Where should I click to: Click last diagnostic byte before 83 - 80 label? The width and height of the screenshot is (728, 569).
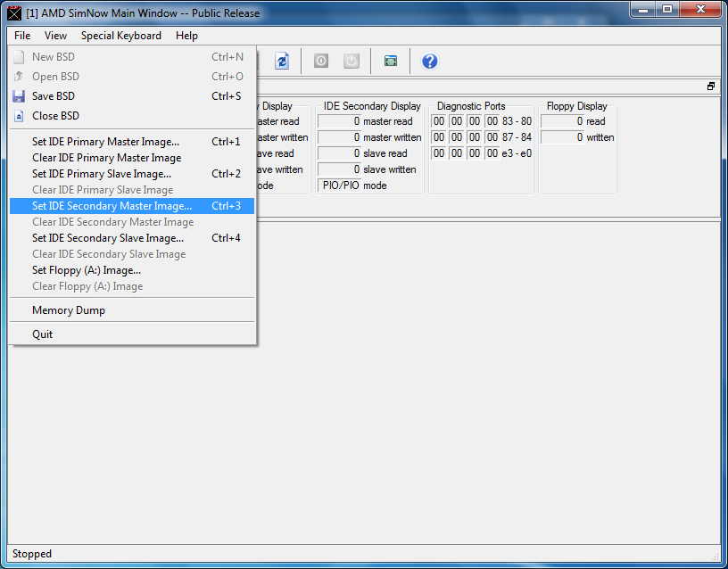point(492,121)
